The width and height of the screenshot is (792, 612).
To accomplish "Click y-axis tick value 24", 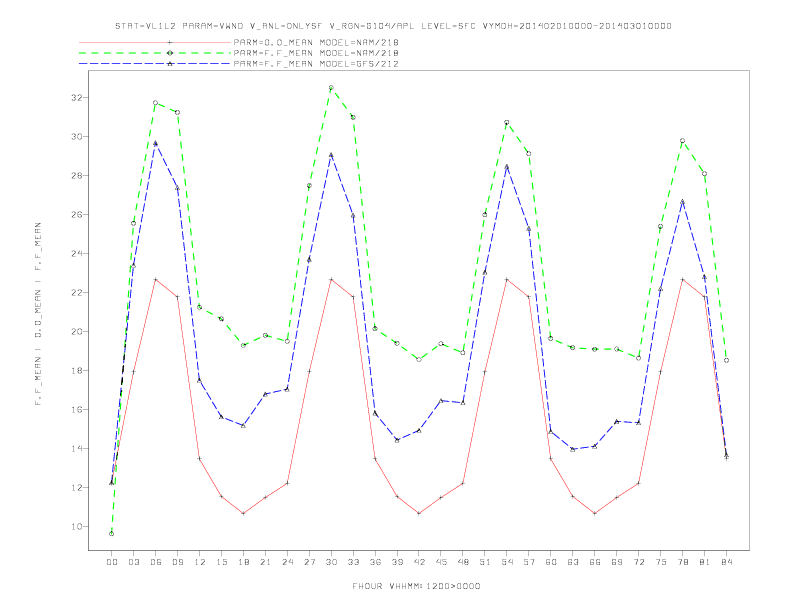I will [76, 253].
